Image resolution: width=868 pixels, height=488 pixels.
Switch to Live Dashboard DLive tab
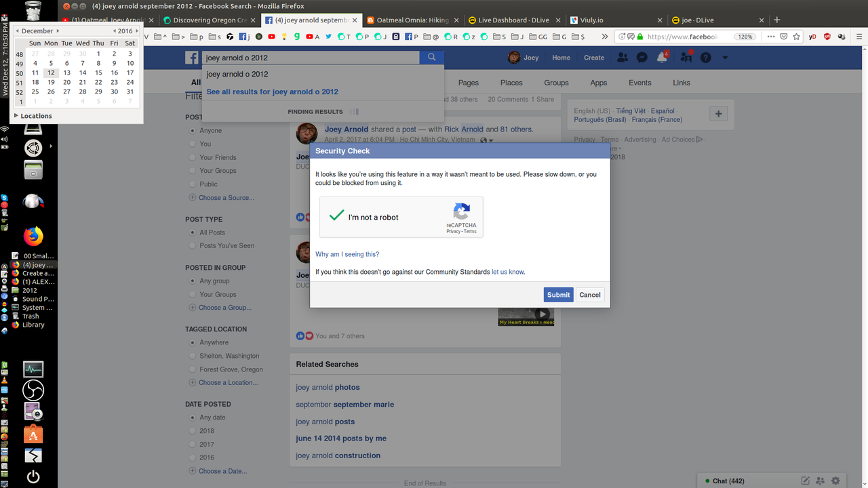click(514, 20)
